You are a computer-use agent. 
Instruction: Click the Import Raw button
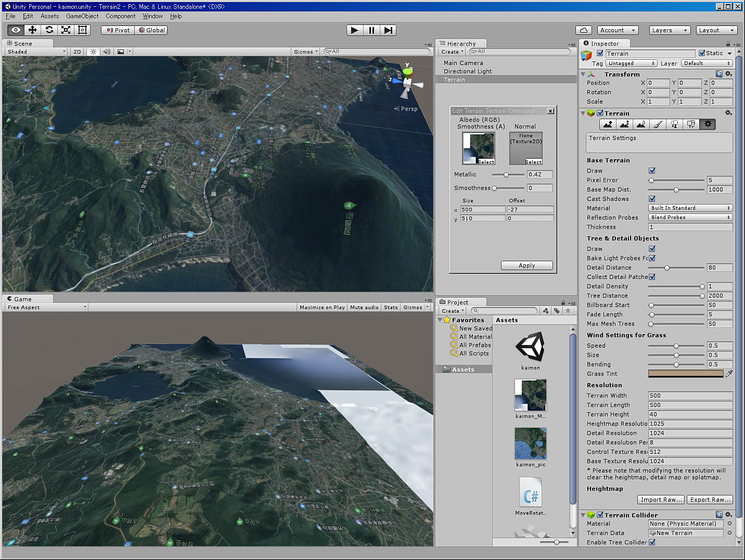click(661, 500)
